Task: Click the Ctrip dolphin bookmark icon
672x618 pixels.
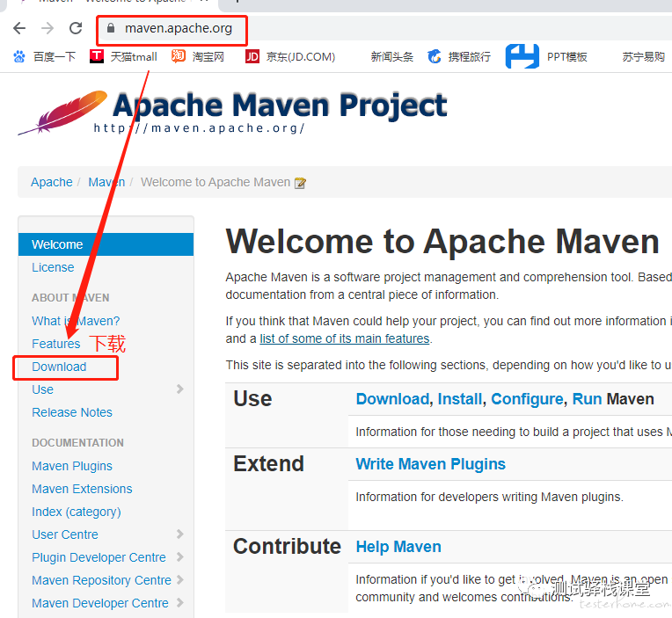Action: (435, 56)
